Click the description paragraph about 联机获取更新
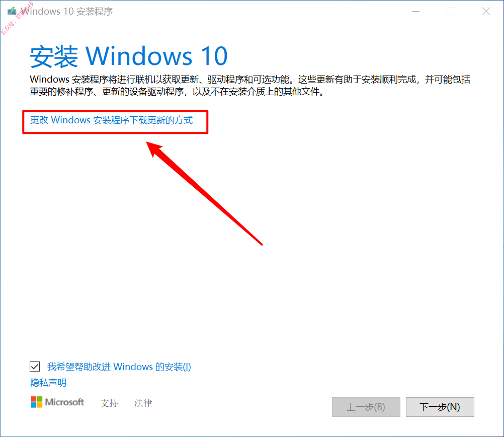This screenshot has width=504, height=437. coord(250,85)
